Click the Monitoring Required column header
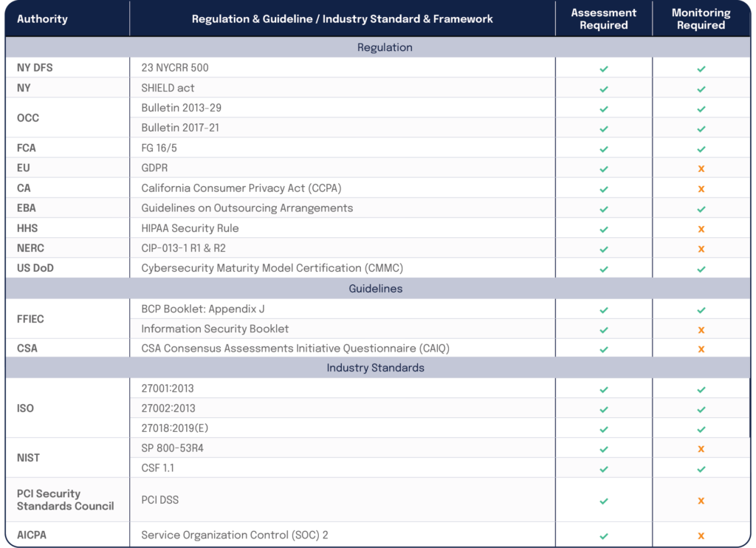 point(701,19)
